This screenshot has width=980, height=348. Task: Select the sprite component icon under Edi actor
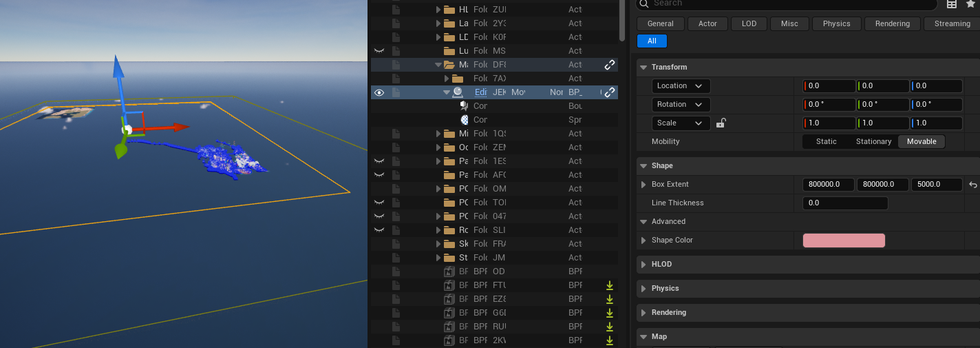point(465,120)
